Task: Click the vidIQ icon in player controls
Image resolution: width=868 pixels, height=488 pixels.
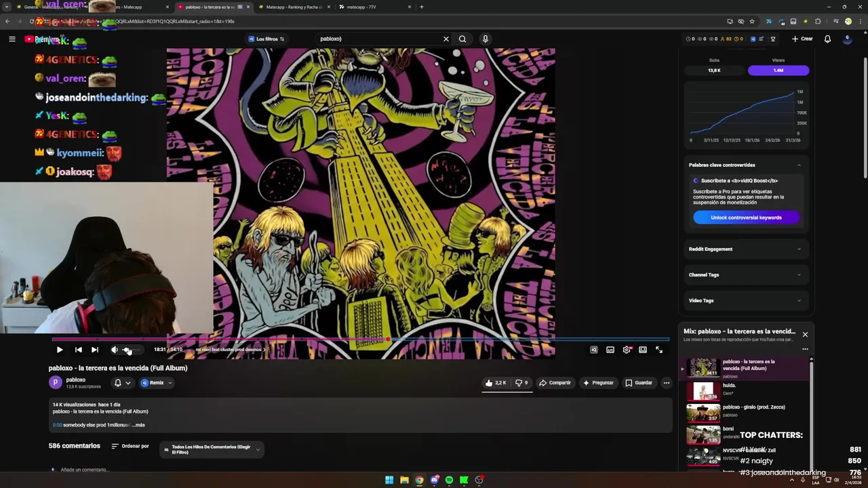Action: pos(594,350)
